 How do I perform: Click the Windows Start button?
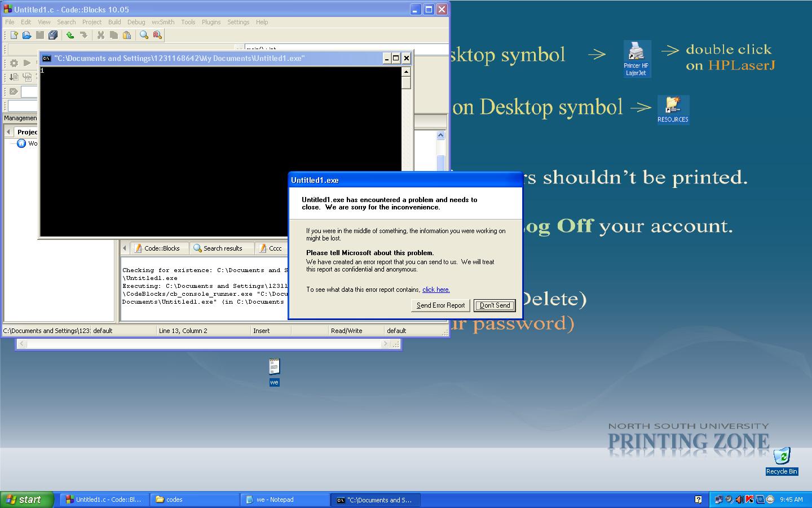coord(27,500)
